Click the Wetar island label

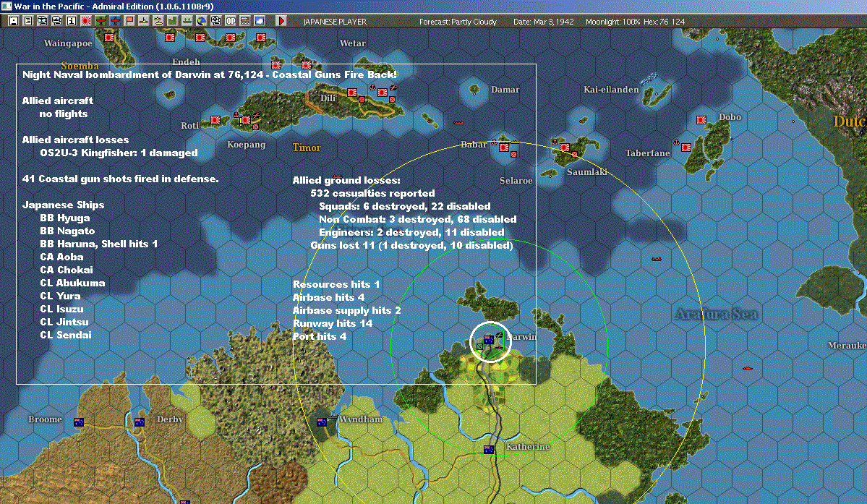click(352, 43)
